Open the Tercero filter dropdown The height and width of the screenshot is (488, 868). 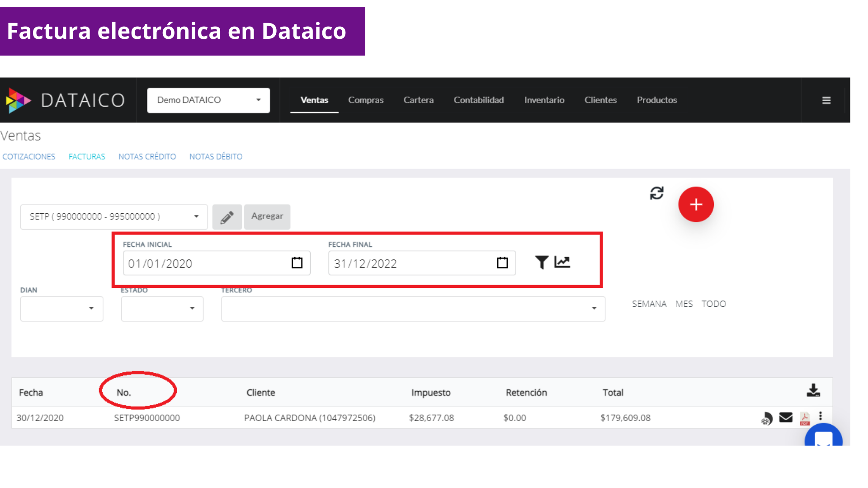point(413,309)
